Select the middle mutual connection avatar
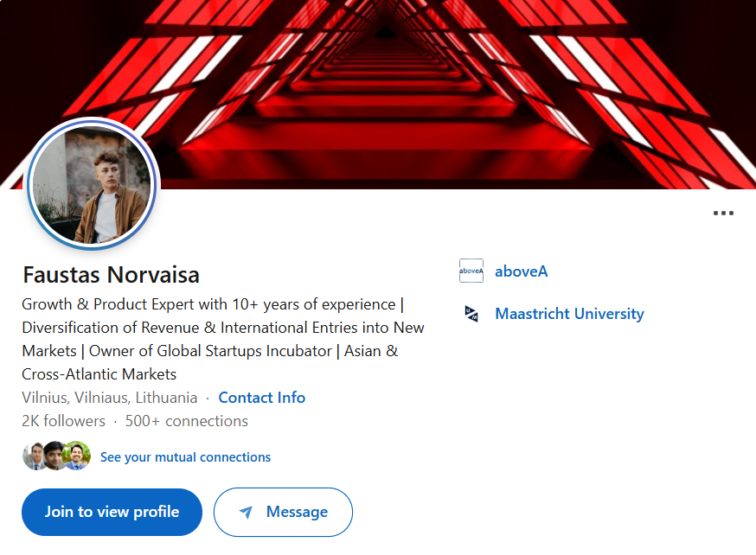 55,456
